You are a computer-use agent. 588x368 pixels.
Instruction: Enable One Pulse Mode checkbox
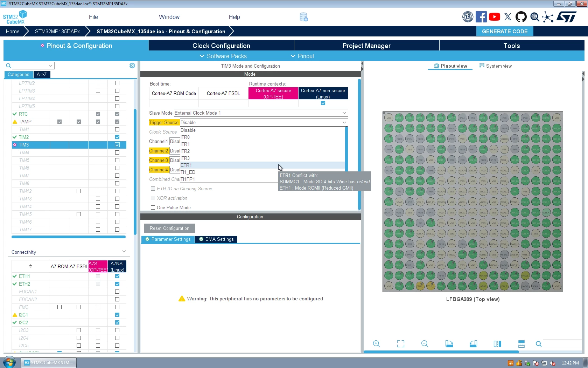pos(153,207)
